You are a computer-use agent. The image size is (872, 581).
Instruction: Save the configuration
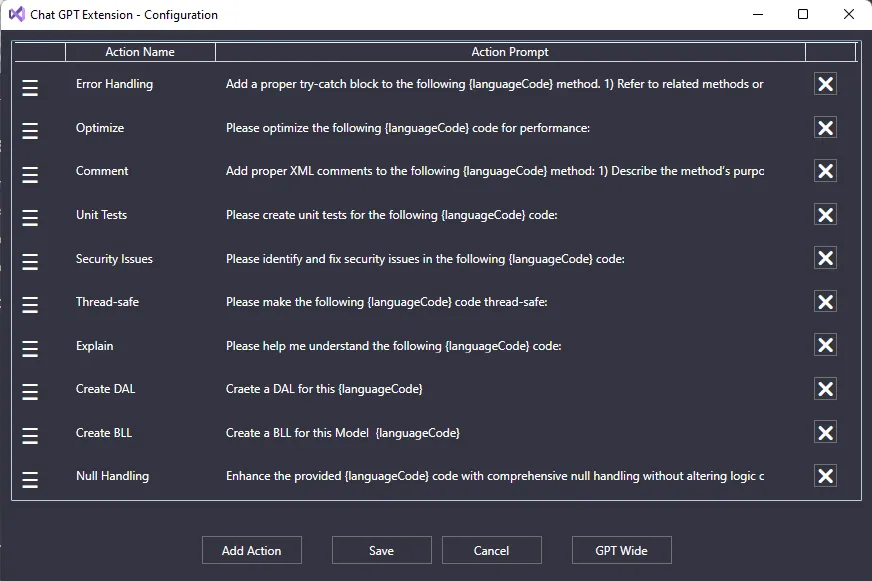click(x=381, y=550)
